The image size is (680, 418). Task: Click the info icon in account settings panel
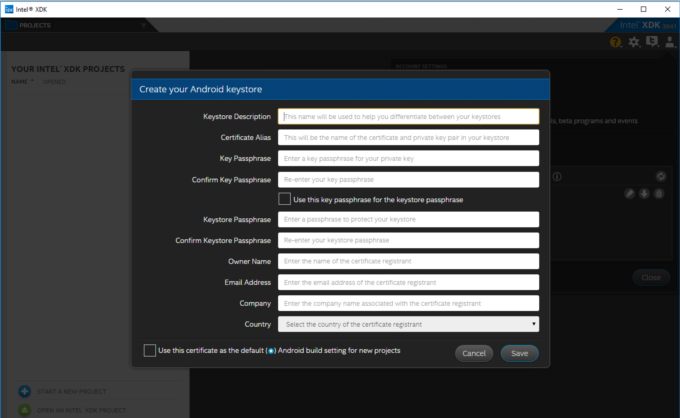557,176
